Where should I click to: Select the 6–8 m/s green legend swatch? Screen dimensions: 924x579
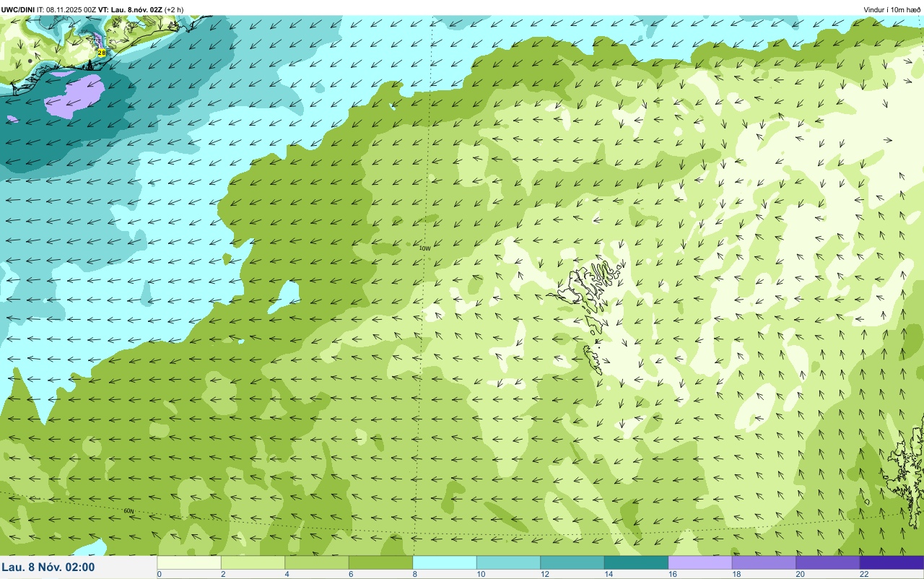point(380,562)
